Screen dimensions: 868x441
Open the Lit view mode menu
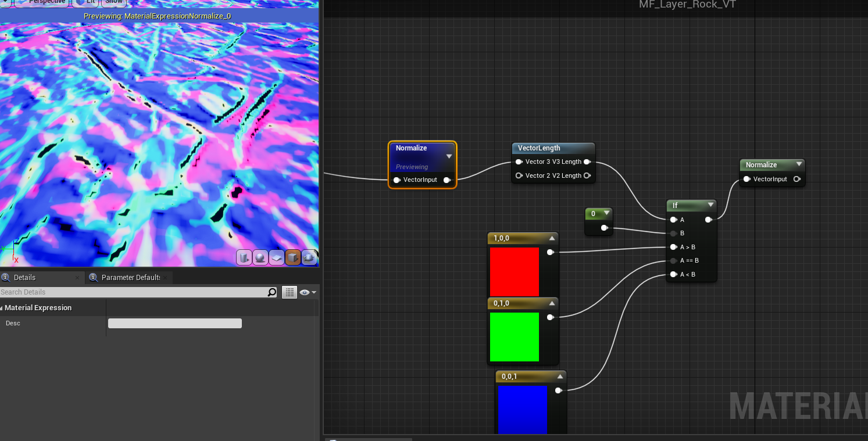(86, 2)
